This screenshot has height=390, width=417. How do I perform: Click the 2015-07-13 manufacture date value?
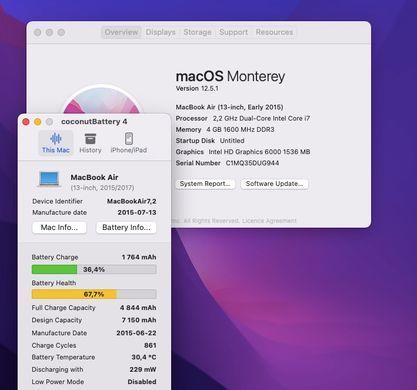tap(137, 213)
